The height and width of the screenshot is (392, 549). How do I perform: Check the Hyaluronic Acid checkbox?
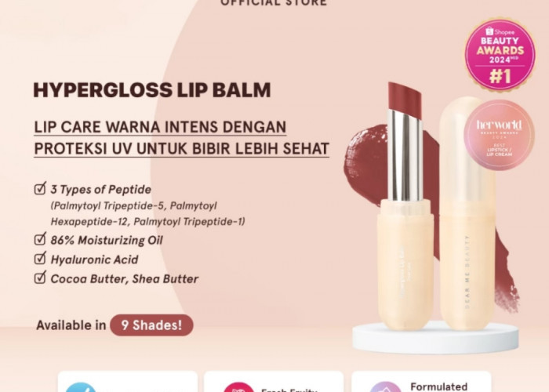pyautogui.click(x=40, y=258)
